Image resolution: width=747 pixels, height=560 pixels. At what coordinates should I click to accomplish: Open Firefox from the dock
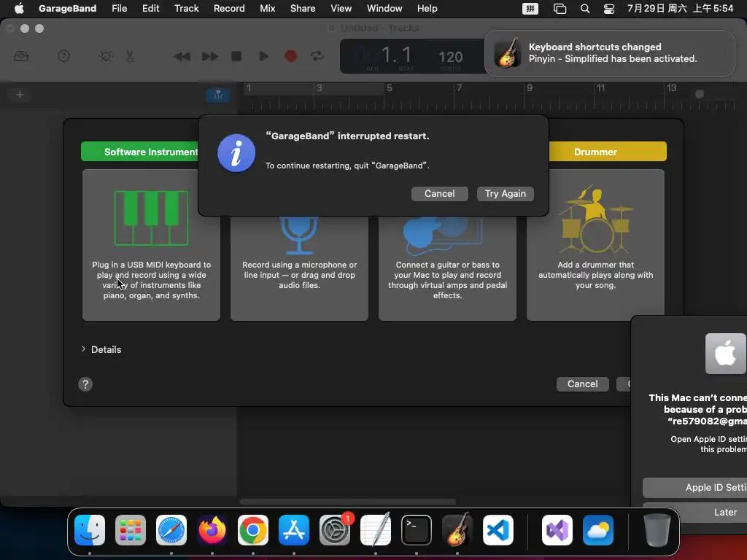212,530
